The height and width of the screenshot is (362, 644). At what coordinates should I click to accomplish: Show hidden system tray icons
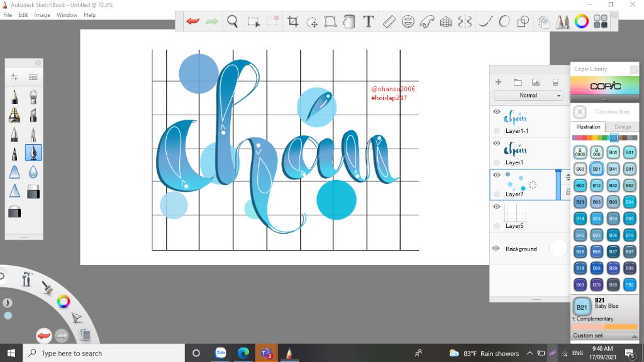pos(530,353)
